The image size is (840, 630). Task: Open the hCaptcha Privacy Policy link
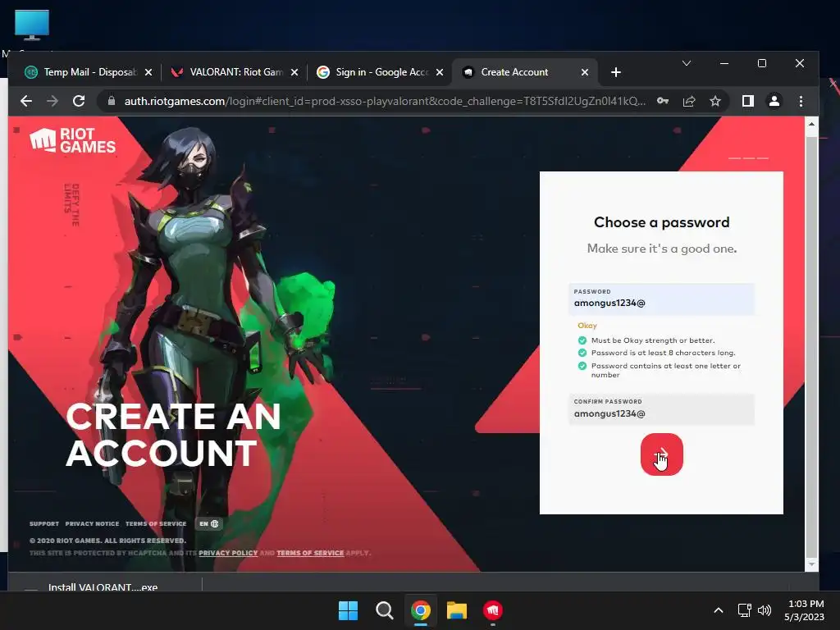click(228, 553)
